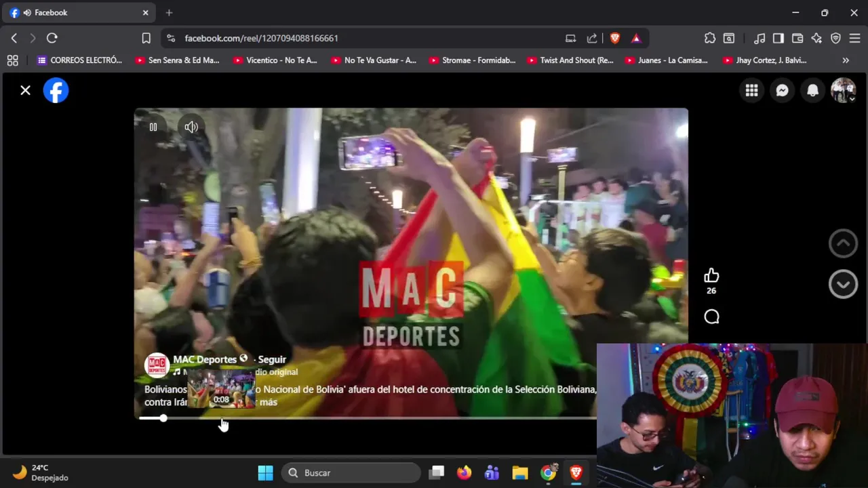Open Facebook notifications bell
This screenshot has height=488, width=868.
click(812, 90)
